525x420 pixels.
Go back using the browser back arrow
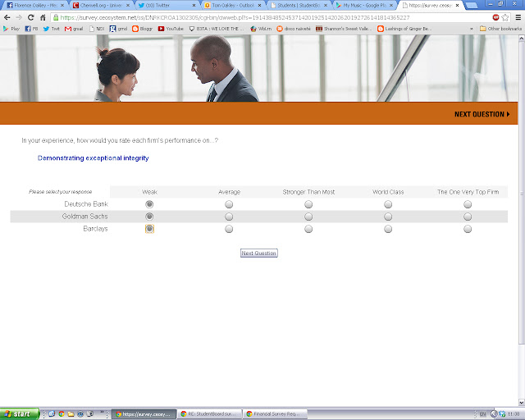tap(7, 17)
